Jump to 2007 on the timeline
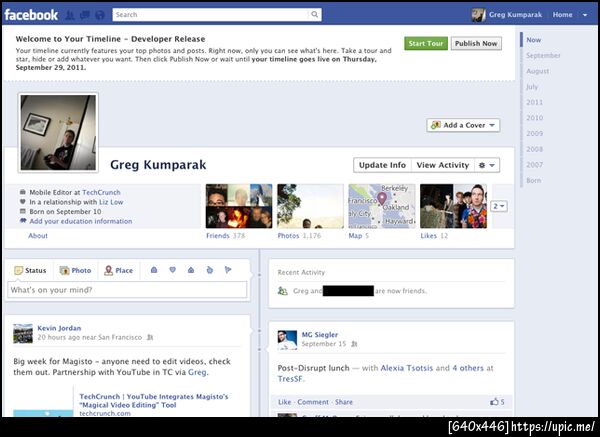600x437 pixels. (534, 165)
